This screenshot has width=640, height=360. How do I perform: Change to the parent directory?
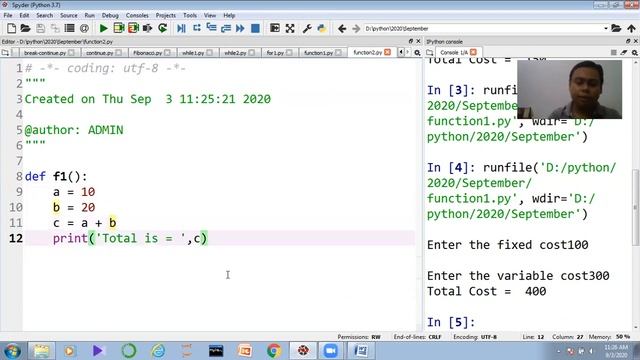(x=631, y=28)
